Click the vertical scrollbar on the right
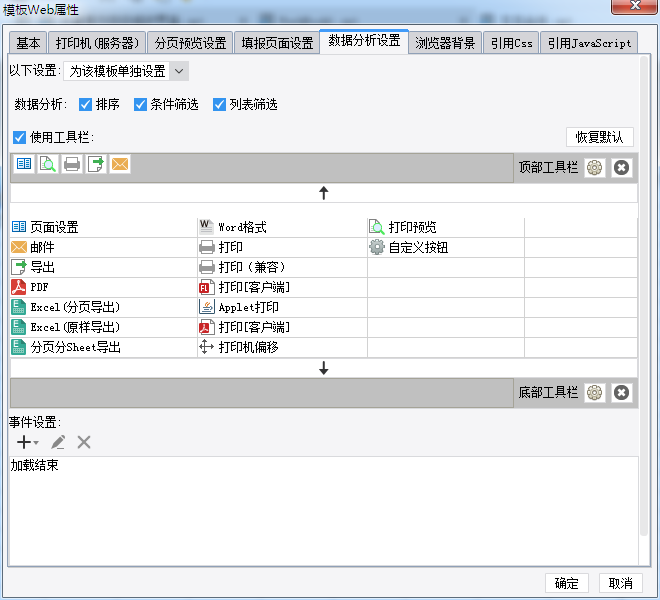The width and height of the screenshot is (660, 600). (644, 296)
